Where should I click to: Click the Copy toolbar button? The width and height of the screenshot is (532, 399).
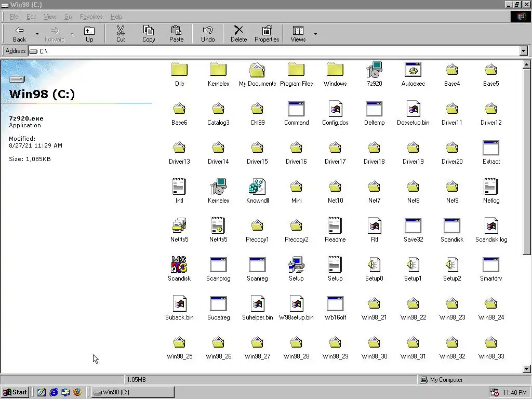coord(148,34)
